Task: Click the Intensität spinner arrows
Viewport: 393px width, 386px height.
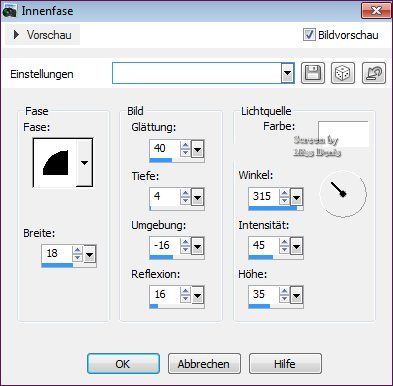Action: point(284,246)
